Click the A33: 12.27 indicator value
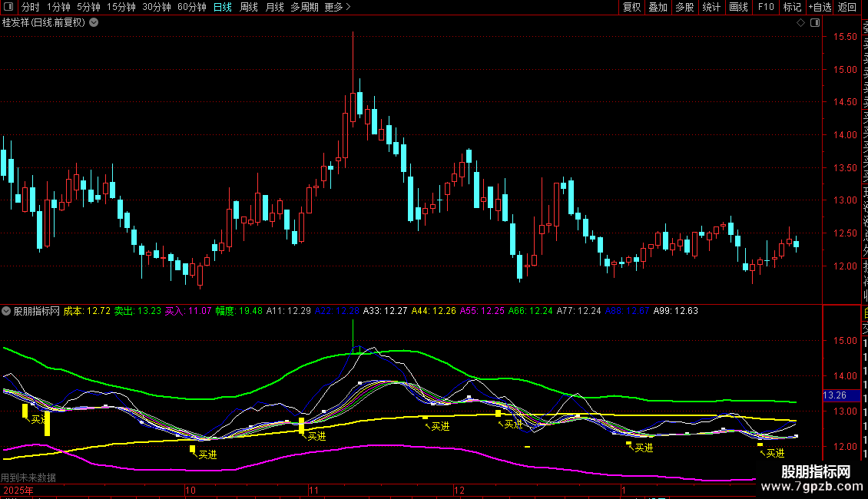This screenshot has height=499, width=868. (386, 311)
